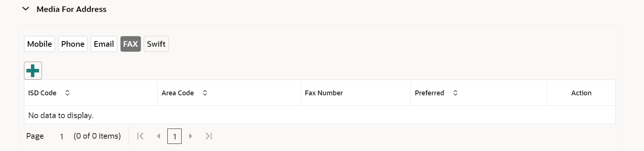Viewport: 644px width, 151px height.
Task: Select the FAX tab
Action: tap(130, 44)
